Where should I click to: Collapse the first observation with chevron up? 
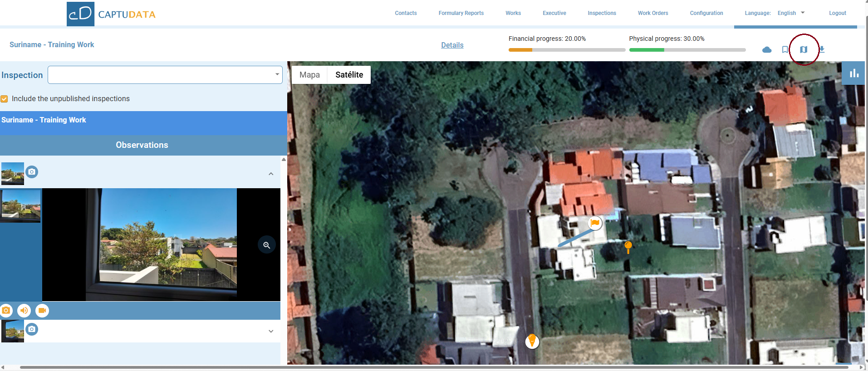(x=271, y=174)
